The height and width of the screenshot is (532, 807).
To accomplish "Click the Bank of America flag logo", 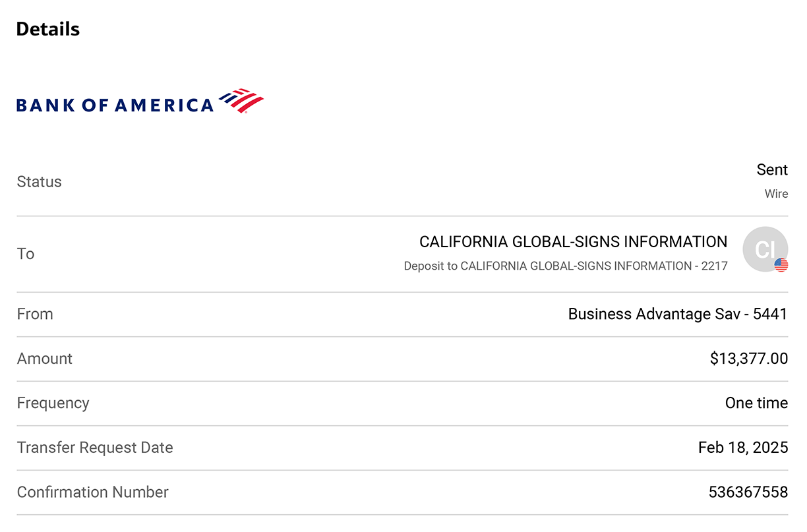I will tap(241, 101).
